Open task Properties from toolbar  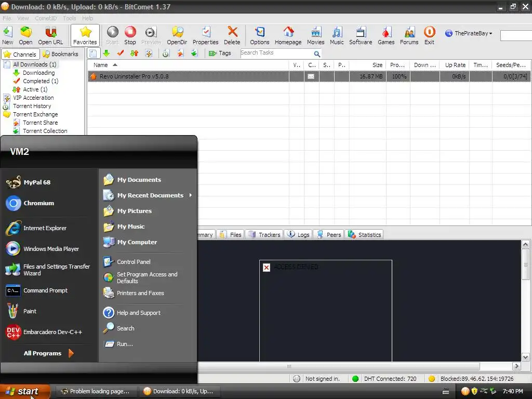tap(205, 36)
